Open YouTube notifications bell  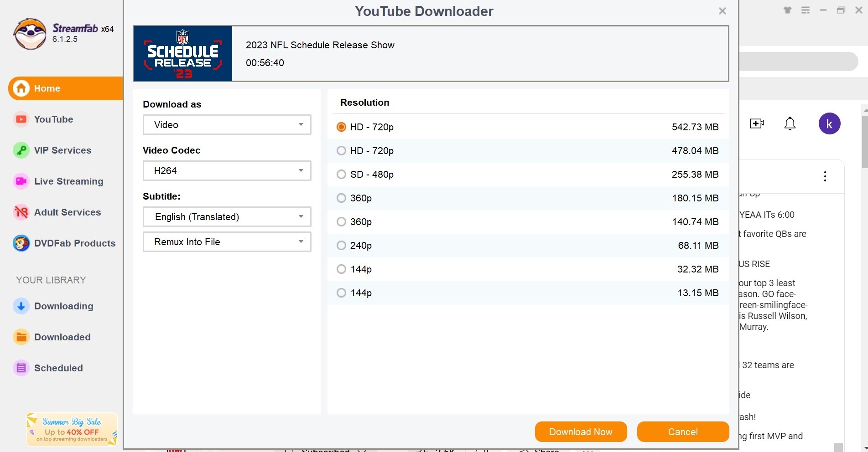(x=790, y=123)
